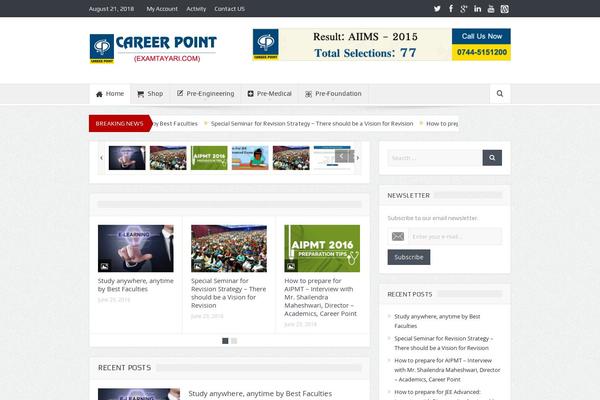Open the Google Plus social icon

click(x=464, y=9)
